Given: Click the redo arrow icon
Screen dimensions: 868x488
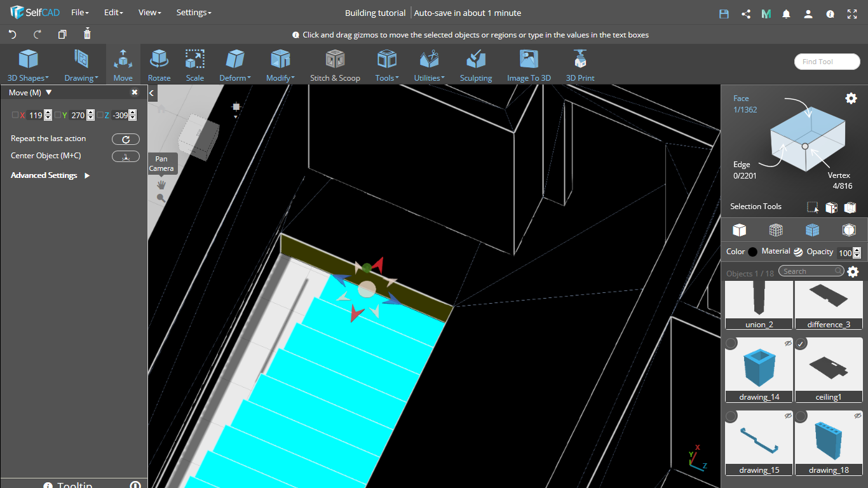Looking at the screenshot, I should 37,34.
